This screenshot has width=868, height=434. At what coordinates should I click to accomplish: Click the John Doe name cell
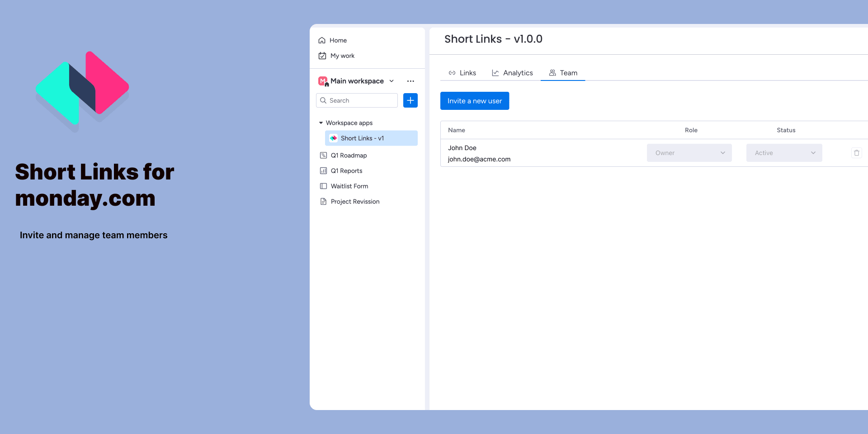click(x=462, y=148)
